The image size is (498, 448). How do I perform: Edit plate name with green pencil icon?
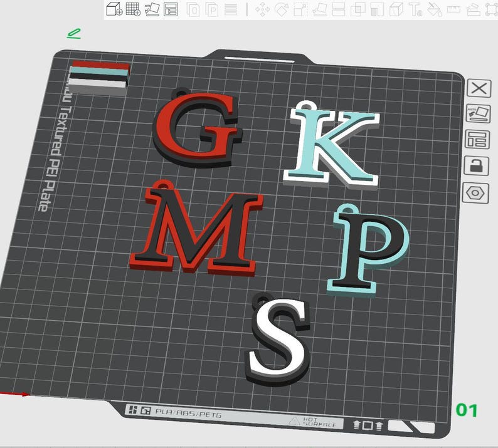[x=74, y=34]
